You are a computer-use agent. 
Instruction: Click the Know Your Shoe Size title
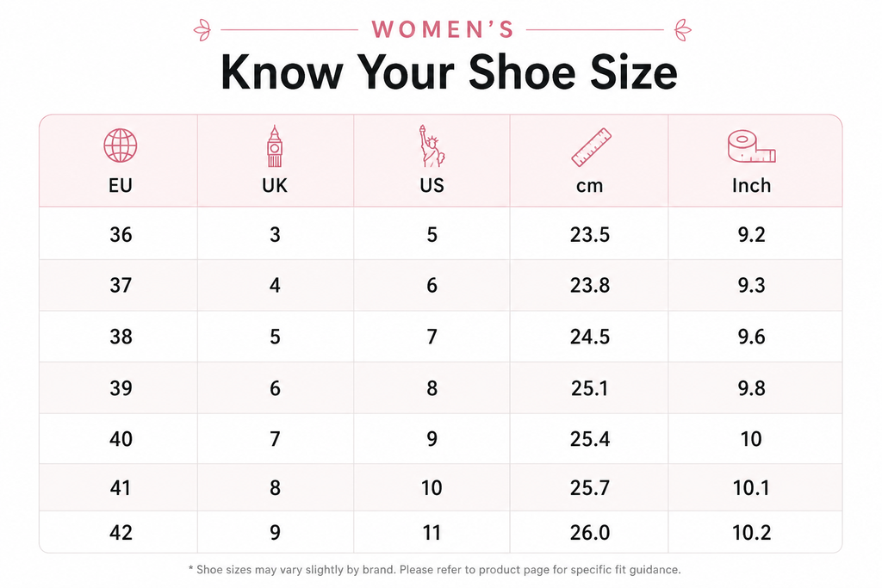pyautogui.click(x=449, y=72)
